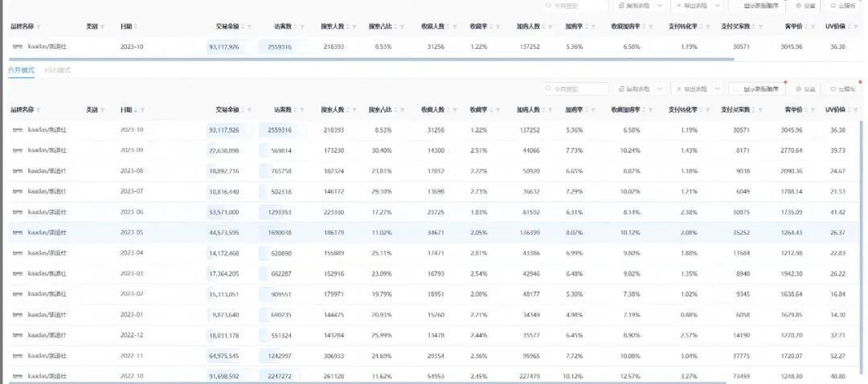Viewport: 868px width, 384px height.
Task: Sort lower table by 交易金额 column arrows
Action: point(244,110)
